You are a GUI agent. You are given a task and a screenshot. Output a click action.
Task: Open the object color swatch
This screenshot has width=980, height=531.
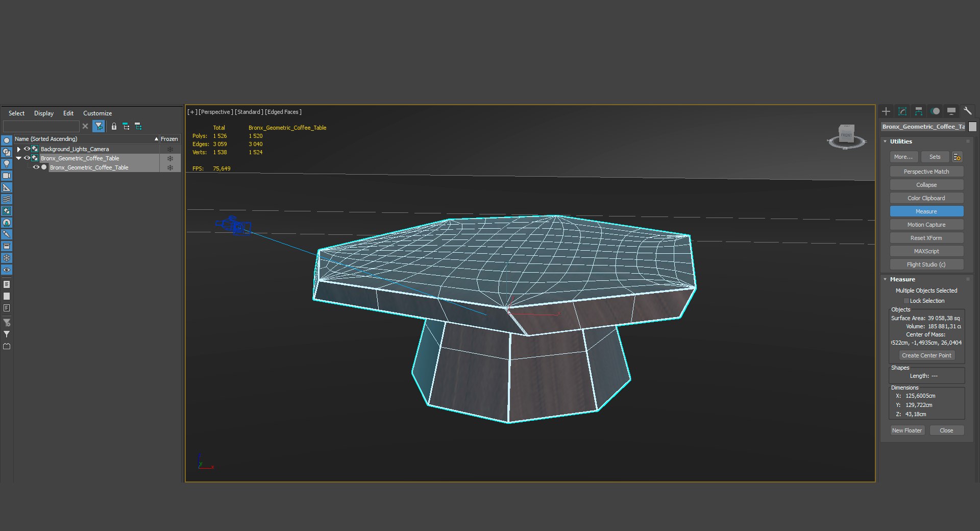pyautogui.click(x=972, y=127)
